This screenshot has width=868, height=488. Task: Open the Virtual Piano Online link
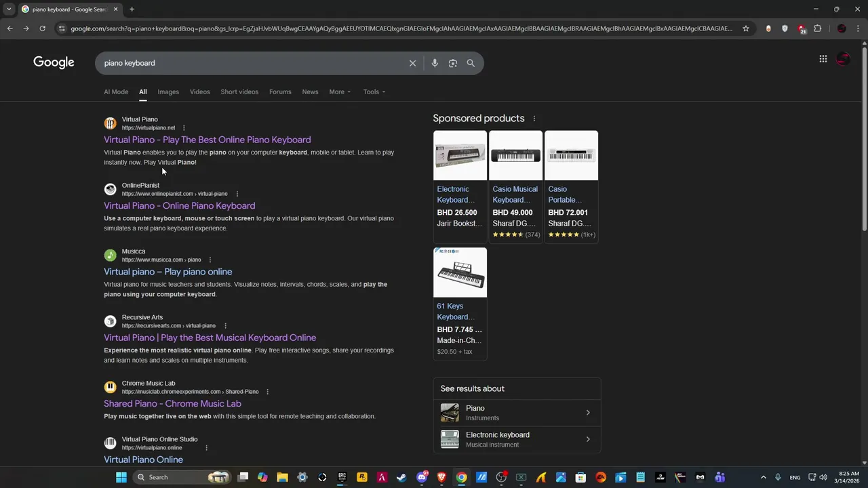[x=143, y=460]
